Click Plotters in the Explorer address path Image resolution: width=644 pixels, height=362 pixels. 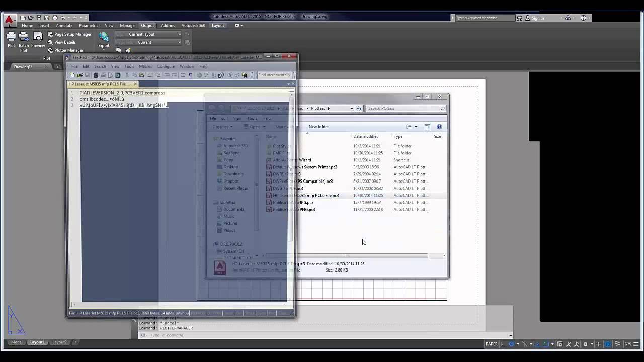pyautogui.click(x=317, y=108)
